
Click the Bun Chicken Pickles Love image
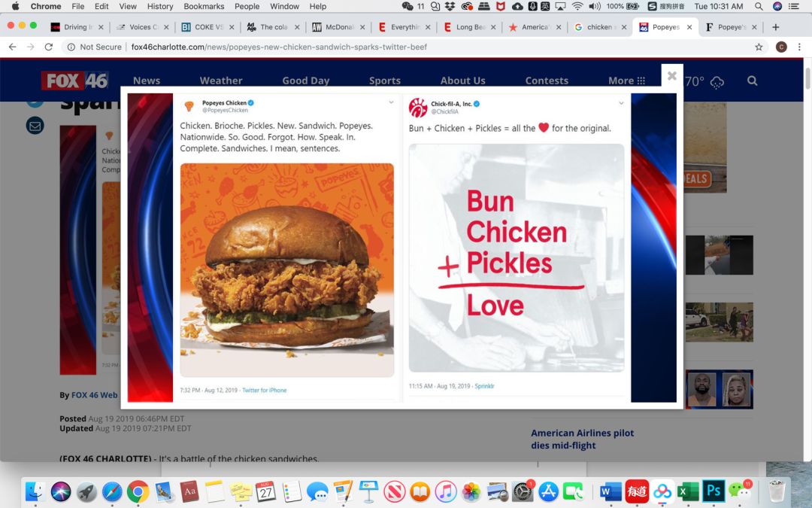click(517, 257)
